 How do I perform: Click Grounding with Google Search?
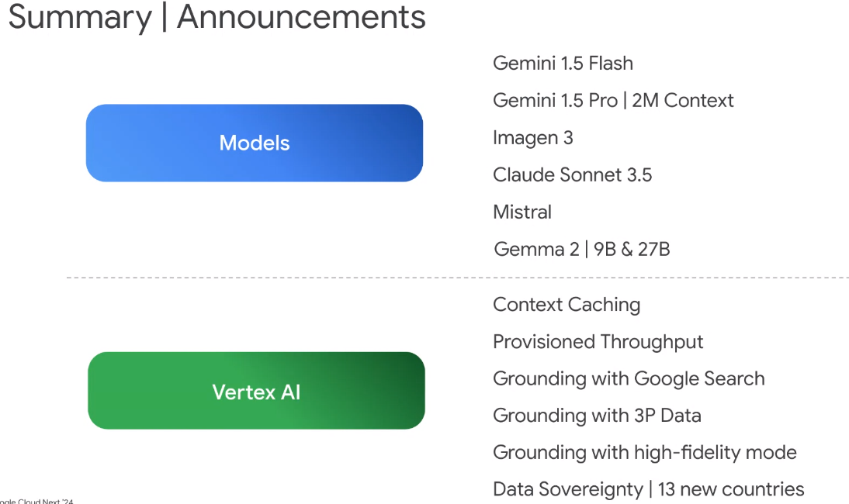pyautogui.click(x=629, y=379)
